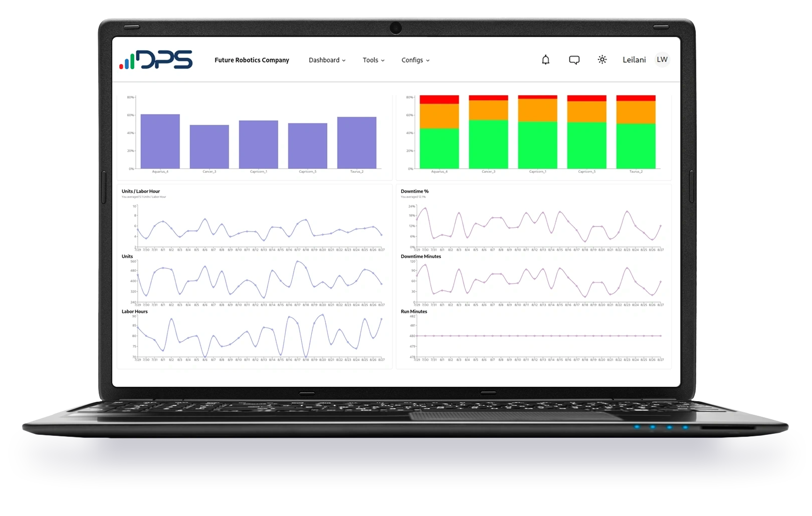
Task: Click the 'Downtime %' chart title
Action: click(x=415, y=191)
